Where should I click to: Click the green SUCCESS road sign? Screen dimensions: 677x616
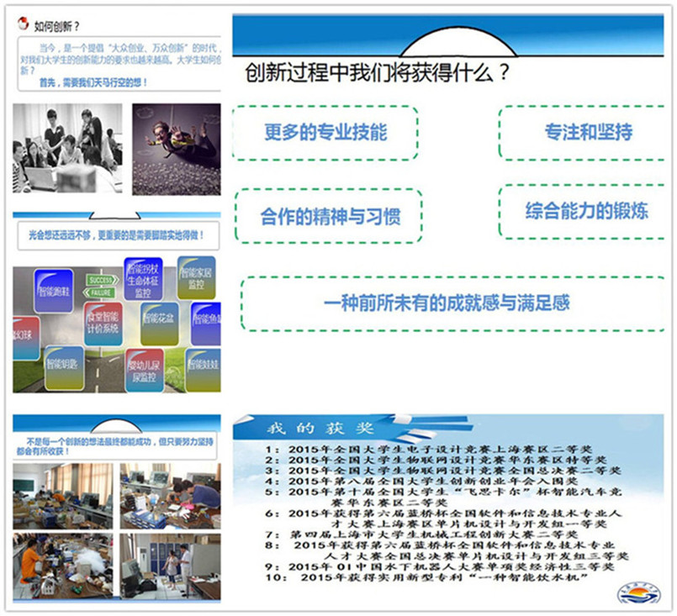tap(102, 280)
